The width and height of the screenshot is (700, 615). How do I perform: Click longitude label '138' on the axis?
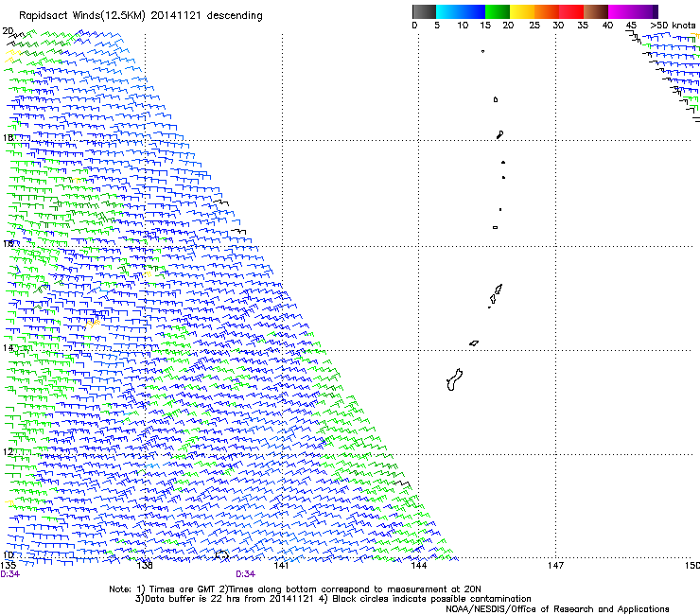(x=145, y=566)
